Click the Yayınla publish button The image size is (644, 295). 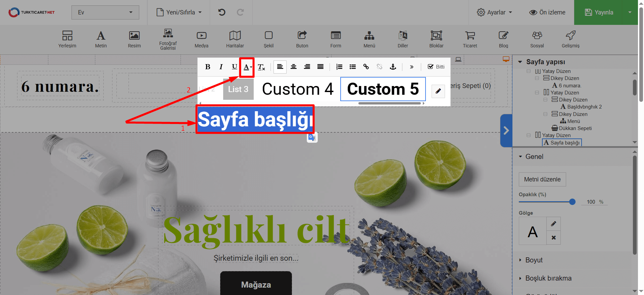pyautogui.click(x=599, y=12)
